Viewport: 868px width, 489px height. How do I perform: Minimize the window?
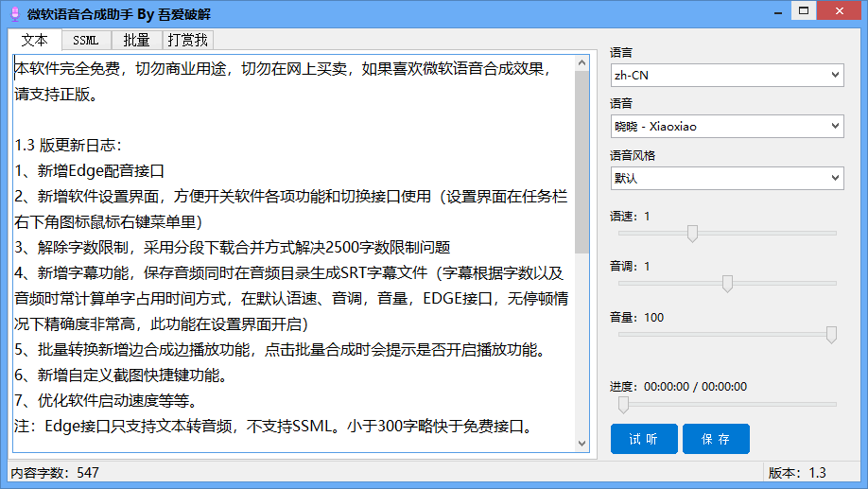point(778,12)
